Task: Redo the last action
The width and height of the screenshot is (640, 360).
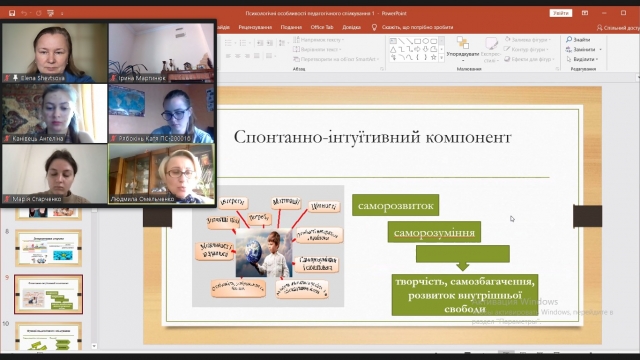Action: [x=38, y=13]
